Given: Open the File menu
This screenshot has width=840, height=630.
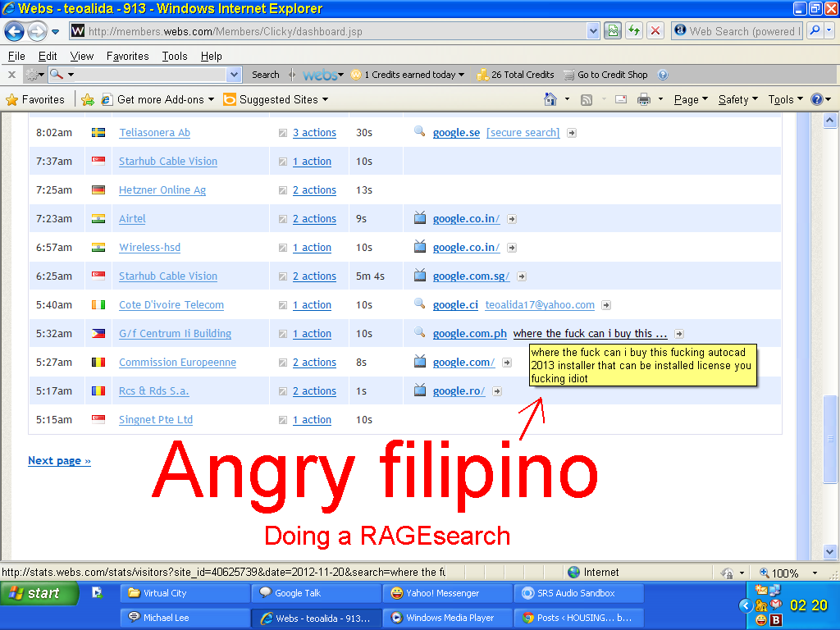Looking at the screenshot, I should click(16, 57).
